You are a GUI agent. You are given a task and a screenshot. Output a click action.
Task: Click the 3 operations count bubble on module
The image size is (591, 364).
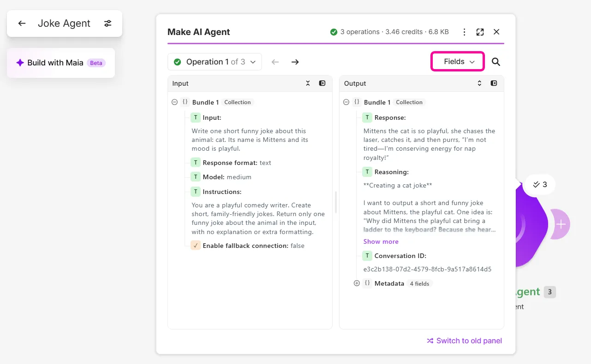point(540,184)
